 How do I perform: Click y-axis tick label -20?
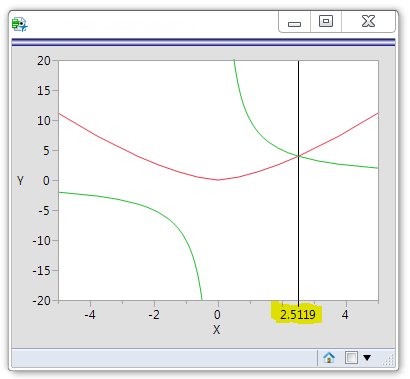click(42, 301)
